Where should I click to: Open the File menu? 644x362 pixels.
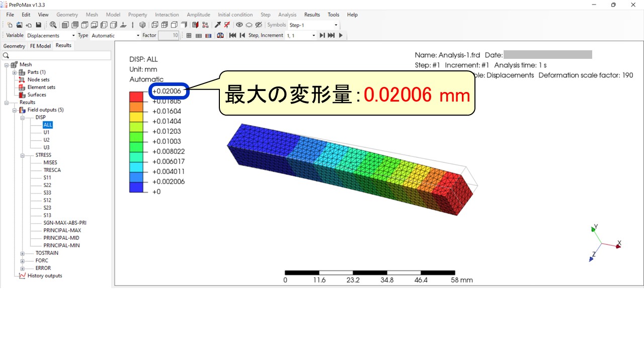10,15
